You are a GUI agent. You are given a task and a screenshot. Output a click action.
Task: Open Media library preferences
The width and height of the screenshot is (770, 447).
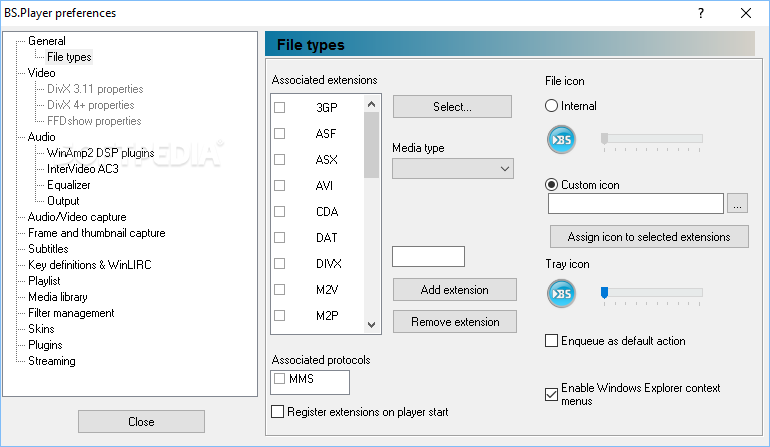[58, 297]
